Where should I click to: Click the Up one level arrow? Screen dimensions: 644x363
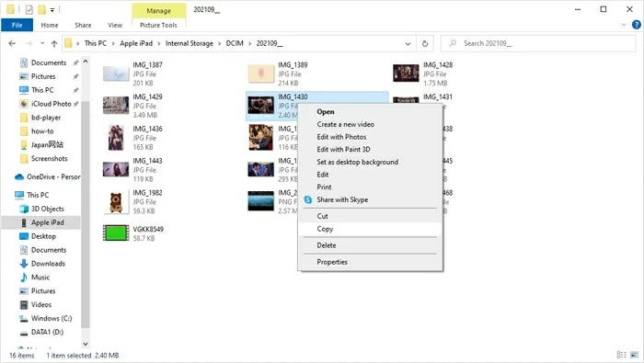[54, 43]
